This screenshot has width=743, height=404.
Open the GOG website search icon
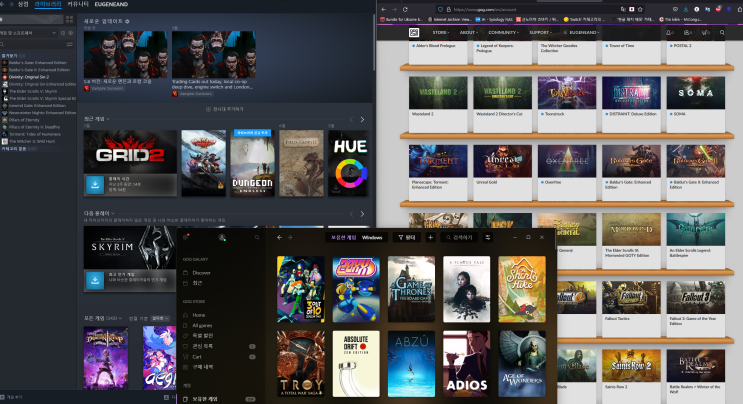click(x=722, y=33)
